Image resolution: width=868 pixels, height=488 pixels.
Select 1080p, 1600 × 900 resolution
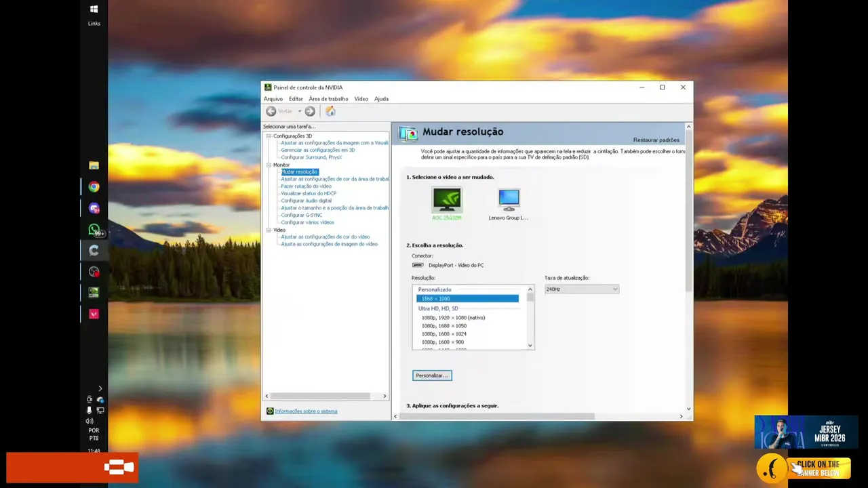tap(443, 342)
